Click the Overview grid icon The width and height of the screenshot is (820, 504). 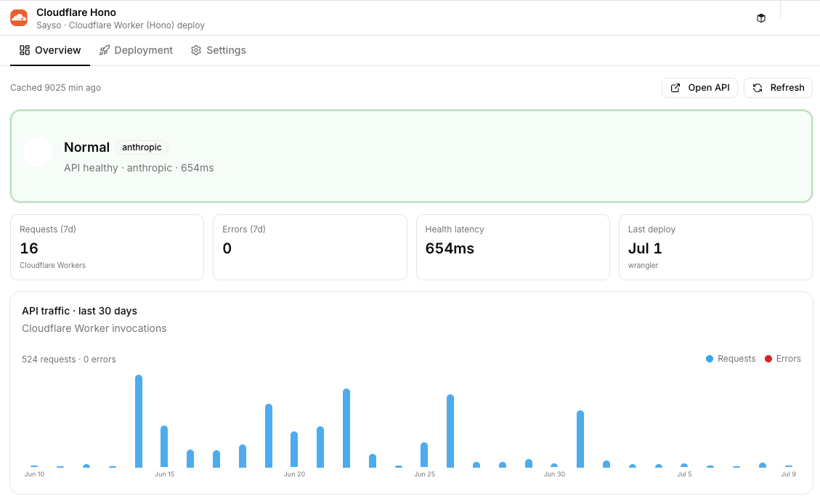(x=25, y=50)
